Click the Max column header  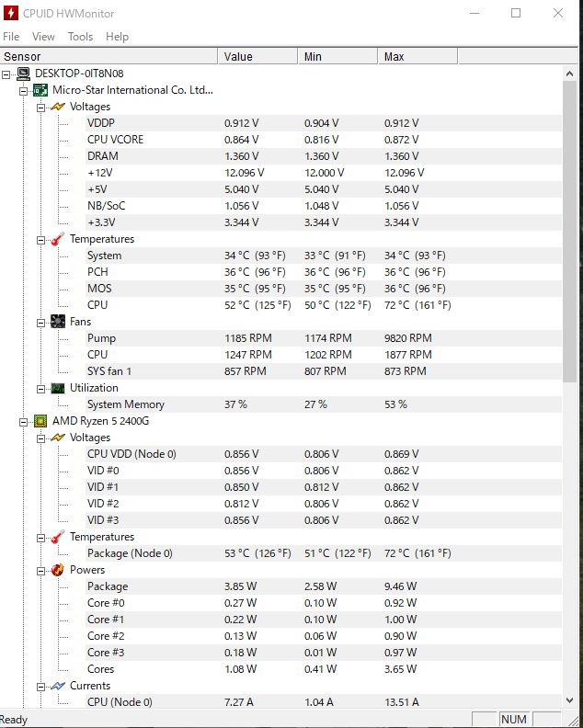click(417, 57)
